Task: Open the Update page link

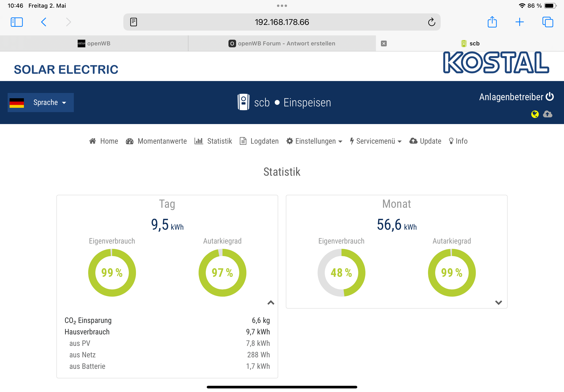Action: [x=425, y=141]
